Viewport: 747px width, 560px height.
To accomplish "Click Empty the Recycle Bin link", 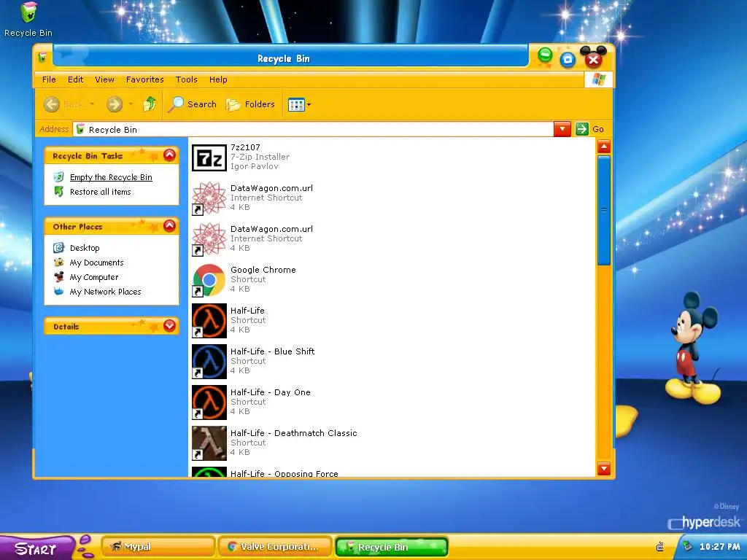I will click(x=111, y=177).
